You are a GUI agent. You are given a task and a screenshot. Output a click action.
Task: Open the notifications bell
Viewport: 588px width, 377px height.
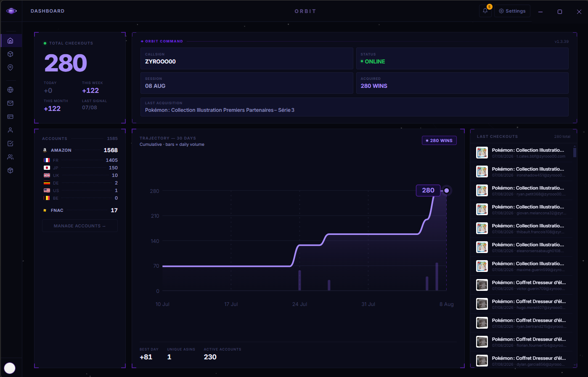(x=485, y=11)
